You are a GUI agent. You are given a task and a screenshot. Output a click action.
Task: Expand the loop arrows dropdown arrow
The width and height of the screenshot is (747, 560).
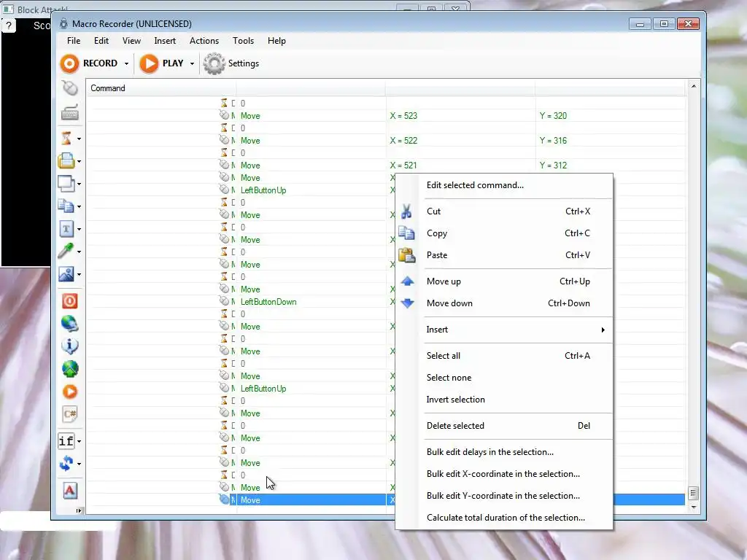(x=79, y=464)
